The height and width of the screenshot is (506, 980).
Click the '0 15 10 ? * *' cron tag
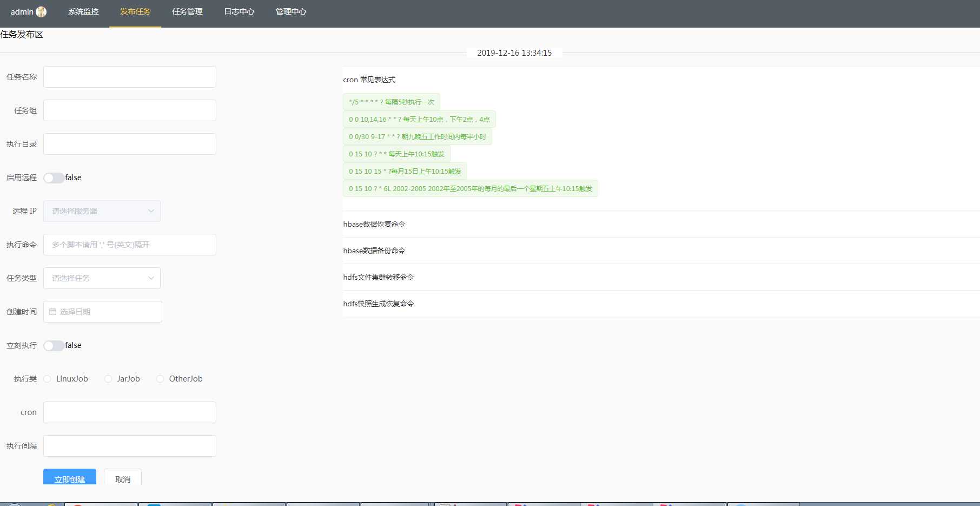coord(396,154)
